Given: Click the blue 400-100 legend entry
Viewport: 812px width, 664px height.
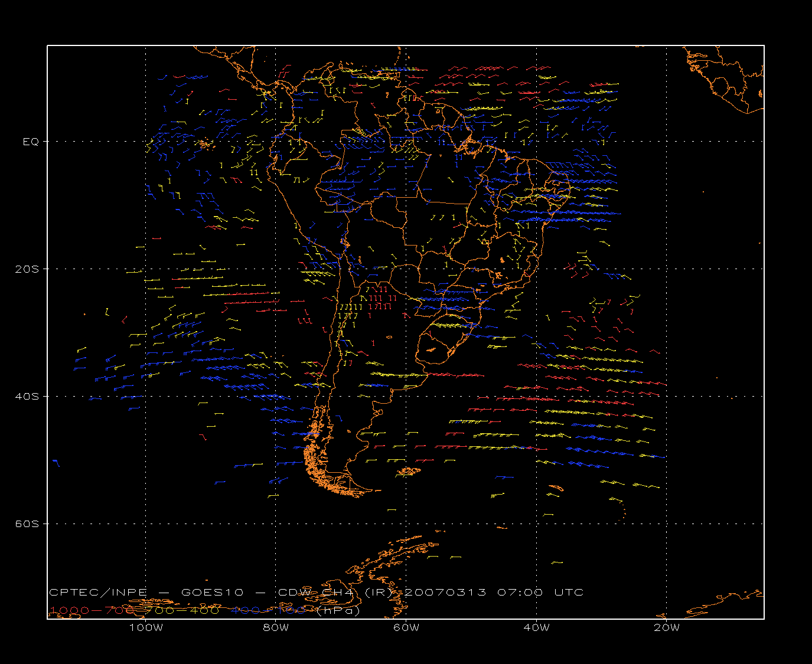Looking at the screenshot, I should pyautogui.click(x=269, y=610).
